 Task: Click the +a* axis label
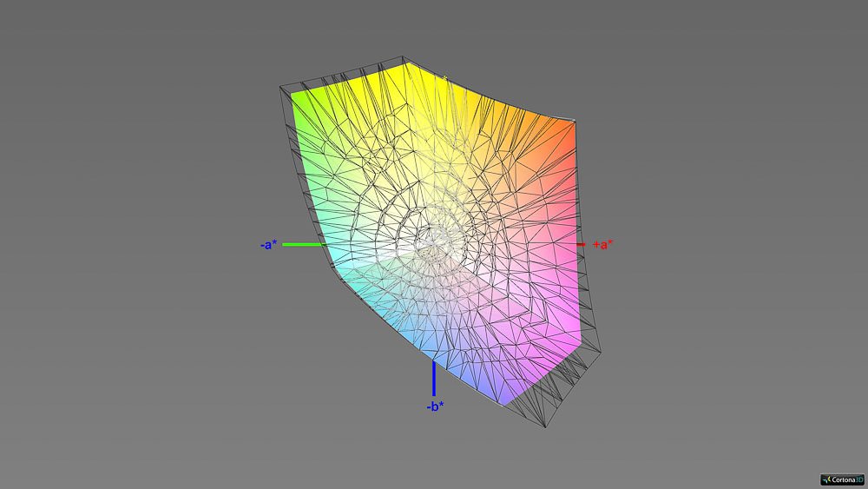603,244
